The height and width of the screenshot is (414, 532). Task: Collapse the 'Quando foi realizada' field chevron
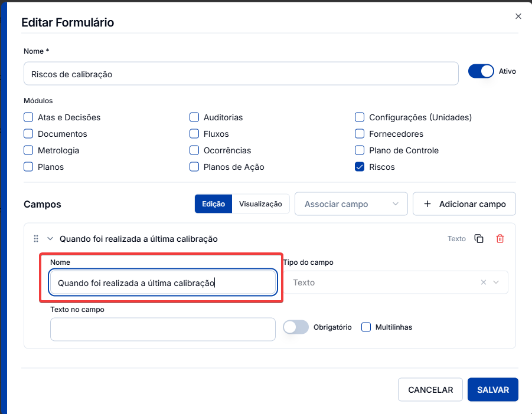click(x=50, y=239)
